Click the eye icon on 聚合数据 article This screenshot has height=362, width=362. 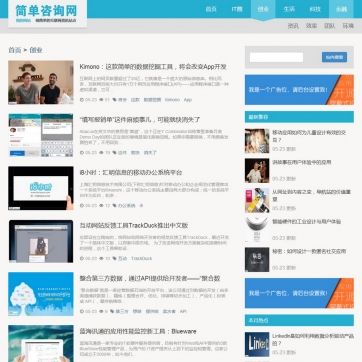(x=101, y=311)
